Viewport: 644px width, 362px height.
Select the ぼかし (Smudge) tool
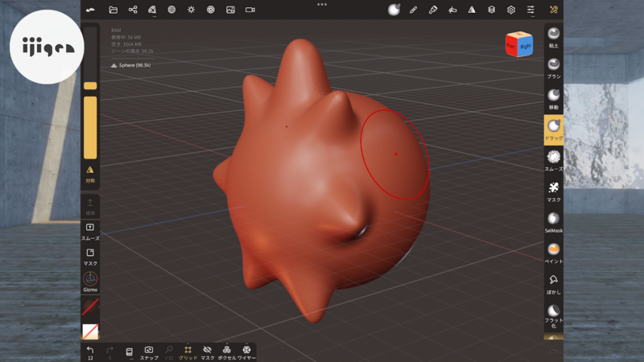click(554, 284)
